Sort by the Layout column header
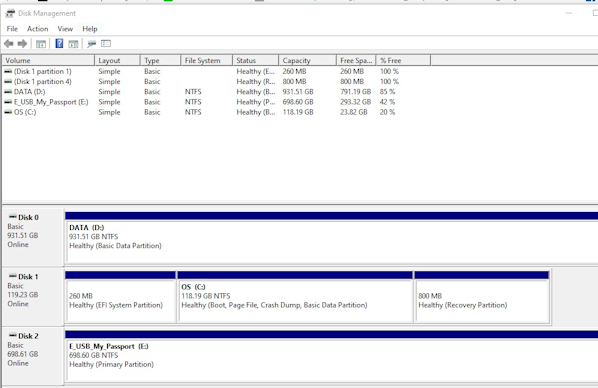This screenshot has width=598, height=388. click(x=117, y=60)
